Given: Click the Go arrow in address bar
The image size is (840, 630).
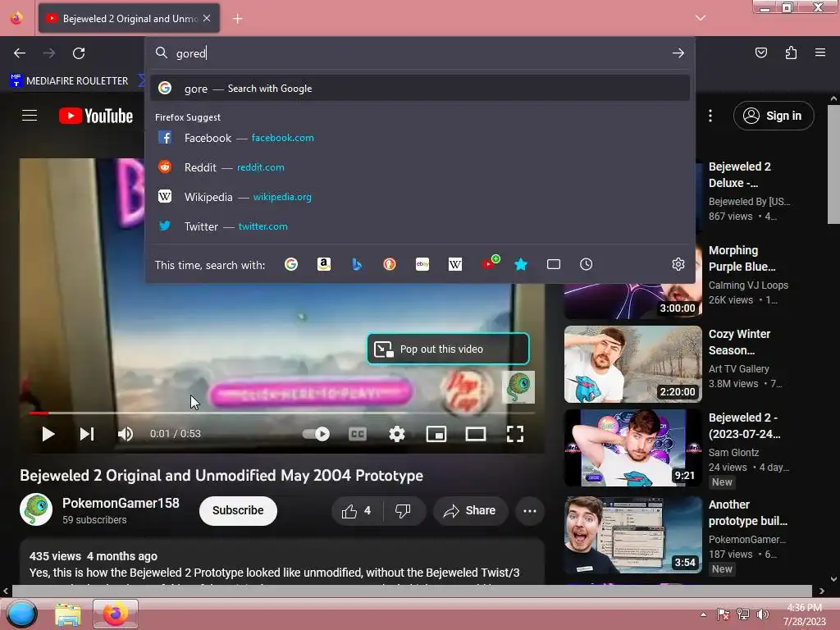Looking at the screenshot, I should pos(678,53).
